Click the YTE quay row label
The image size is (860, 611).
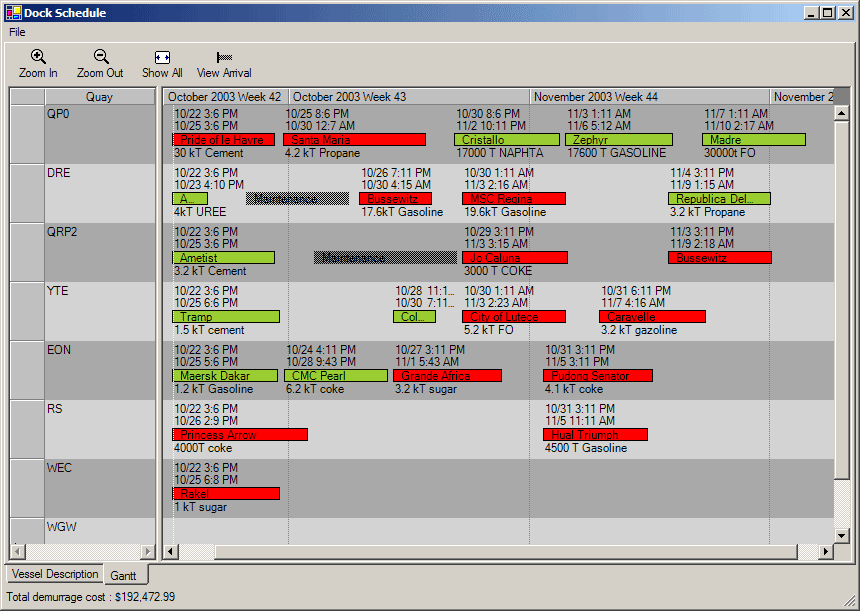coord(58,291)
